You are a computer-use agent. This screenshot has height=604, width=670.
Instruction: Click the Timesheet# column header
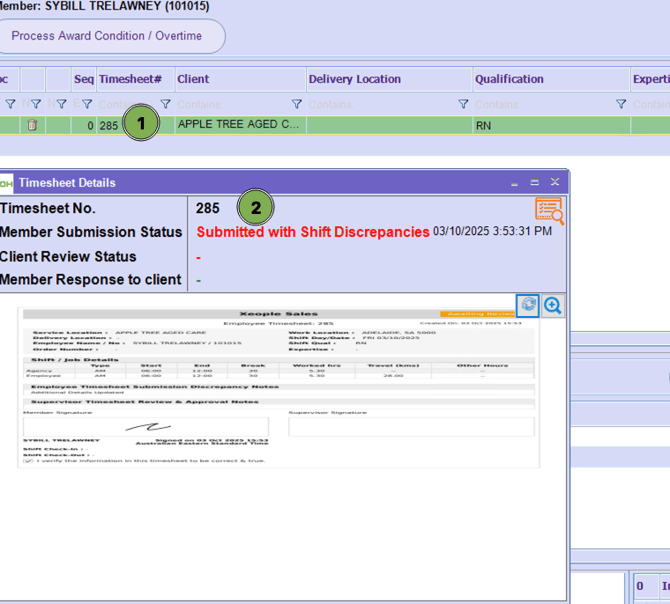click(130, 79)
